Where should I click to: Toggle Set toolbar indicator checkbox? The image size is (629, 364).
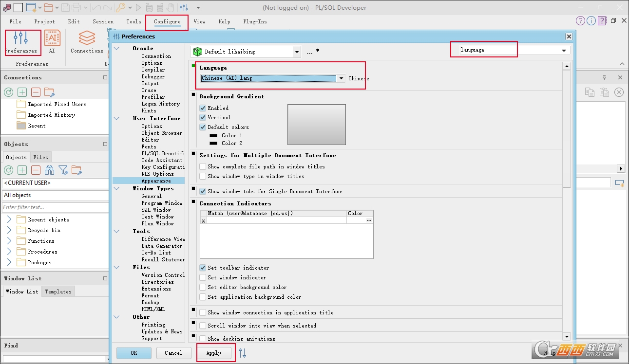(x=203, y=268)
